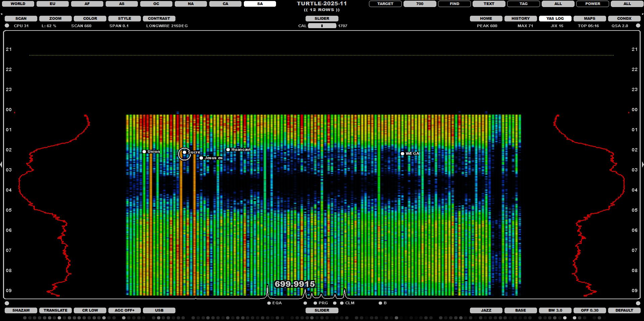This screenshot has width=644, height=321.
Task: Click the 699.9915 frequency readout
Action: tap(295, 284)
